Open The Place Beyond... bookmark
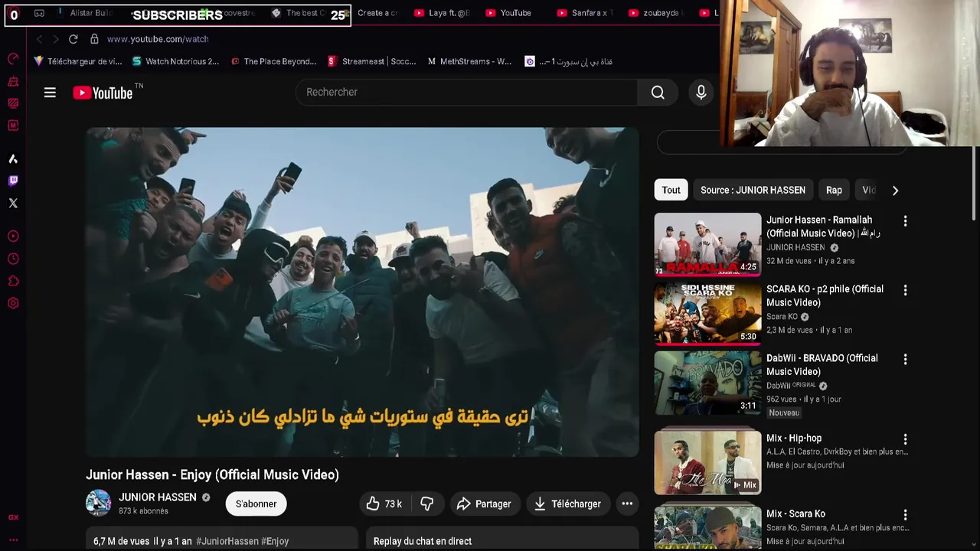 pos(273,61)
